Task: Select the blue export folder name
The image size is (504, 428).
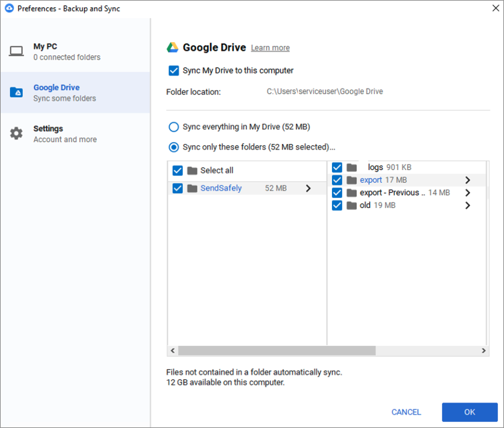Action: [x=371, y=180]
